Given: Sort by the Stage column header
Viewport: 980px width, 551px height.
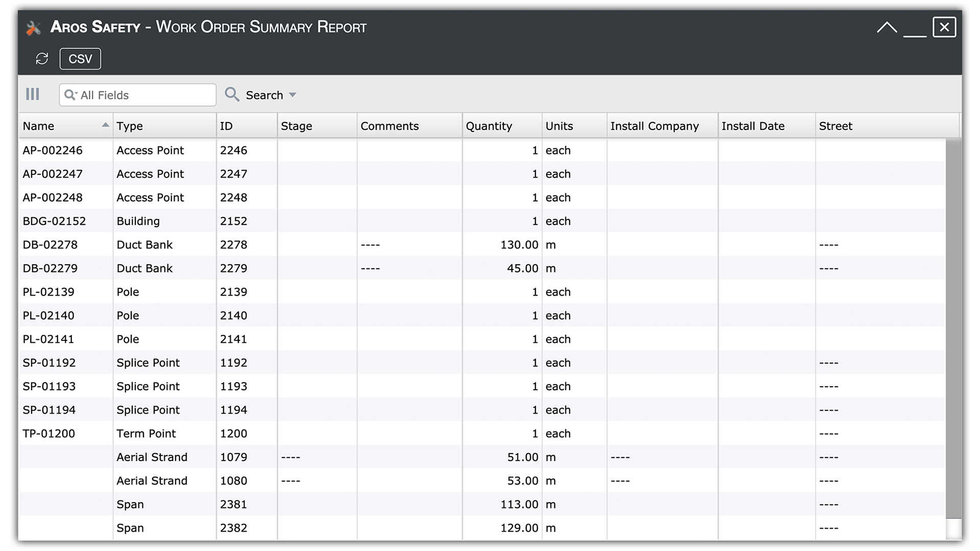Looking at the screenshot, I should click(317, 126).
